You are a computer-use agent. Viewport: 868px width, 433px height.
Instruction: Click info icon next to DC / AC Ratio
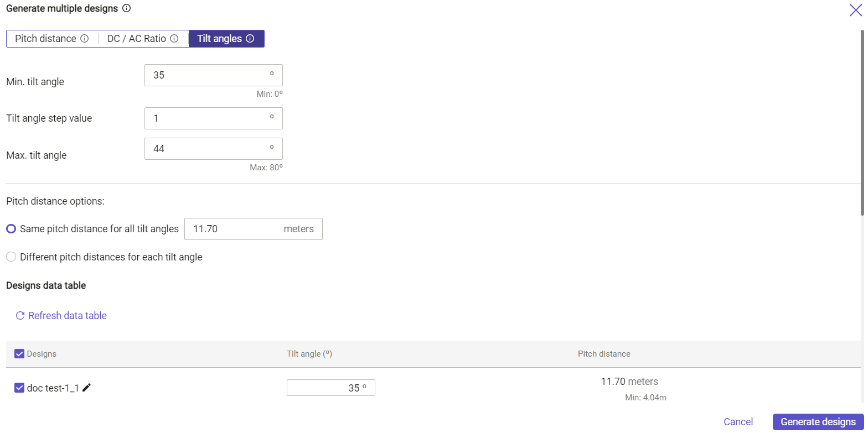pos(174,39)
